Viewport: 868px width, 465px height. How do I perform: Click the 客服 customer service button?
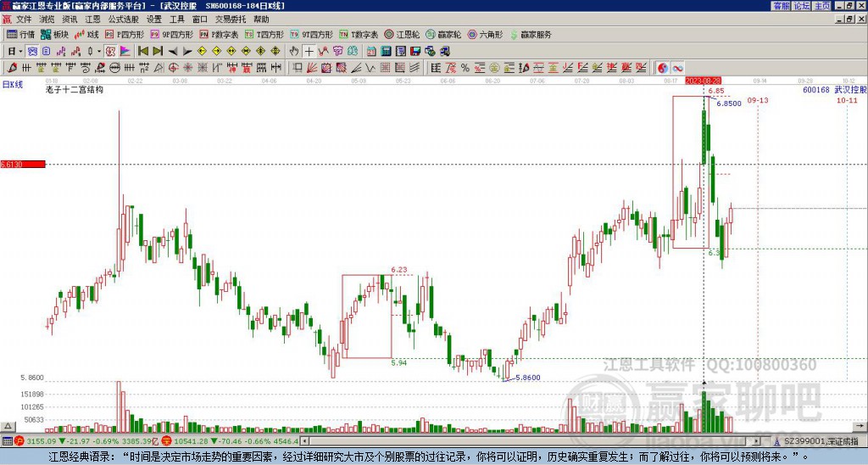coord(781,6)
